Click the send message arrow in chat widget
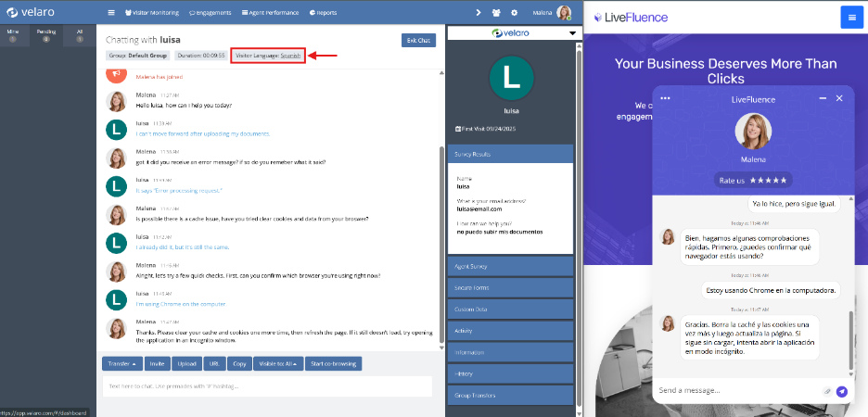Screen dimensions: 868x417 [x=842, y=392]
